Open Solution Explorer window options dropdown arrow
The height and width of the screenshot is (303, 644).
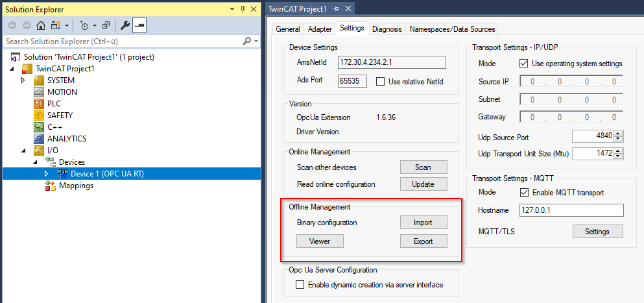pyautogui.click(x=233, y=9)
